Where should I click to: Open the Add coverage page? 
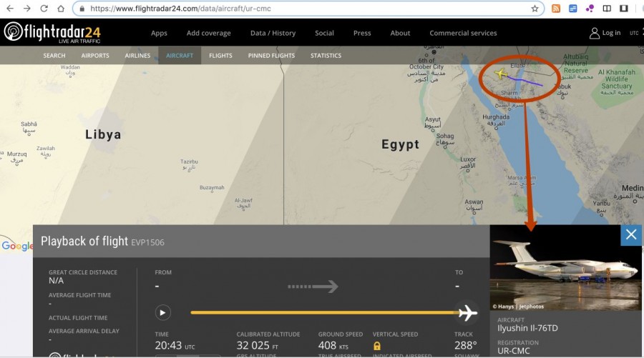point(209,33)
